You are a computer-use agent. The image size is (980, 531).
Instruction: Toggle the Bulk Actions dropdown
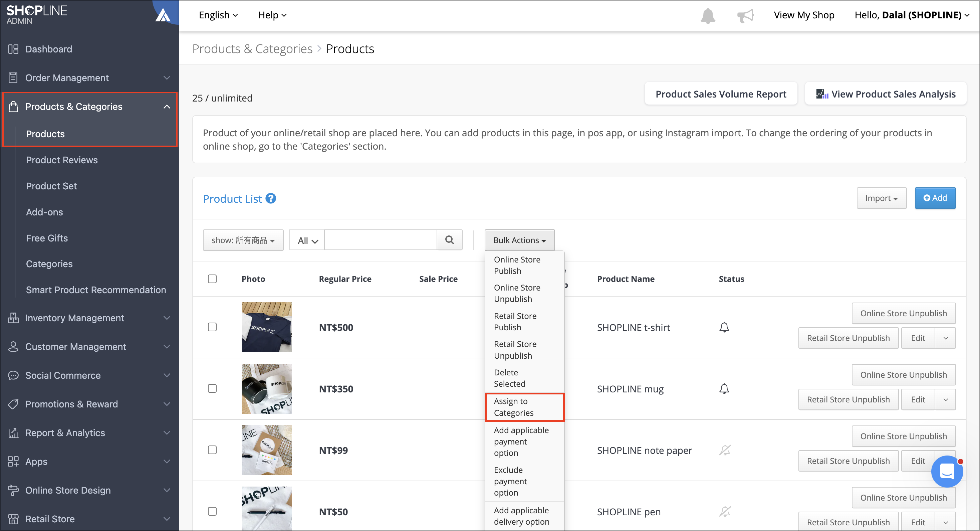click(x=520, y=240)
